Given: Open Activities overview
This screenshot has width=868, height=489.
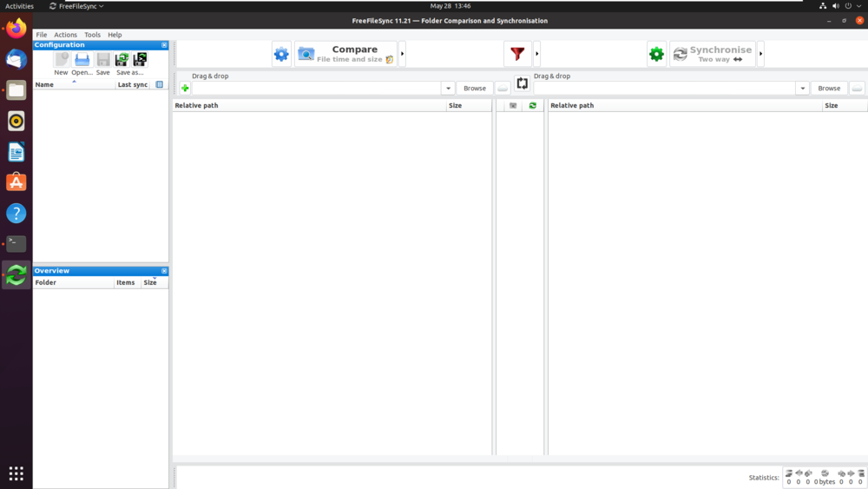Looking at the screenshot, I should pyautogui.click(x=19, y=6).
